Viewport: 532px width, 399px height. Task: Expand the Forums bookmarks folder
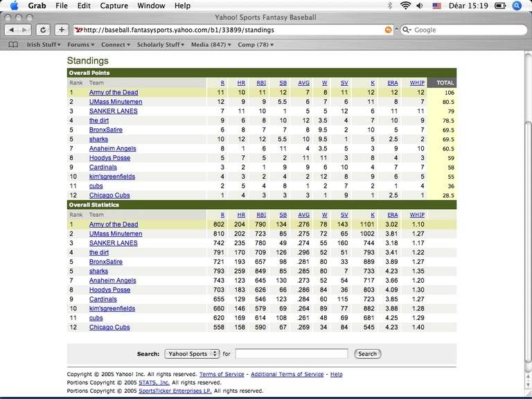click(x=81, y=44)
